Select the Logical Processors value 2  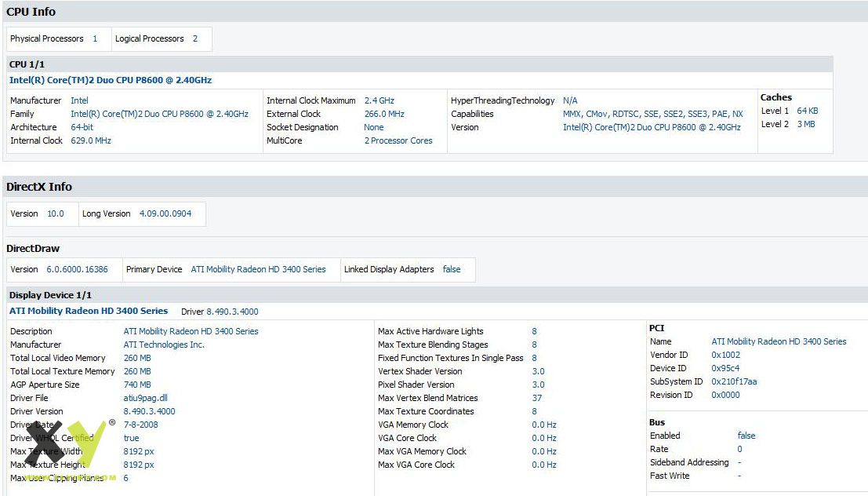[195, 38]
